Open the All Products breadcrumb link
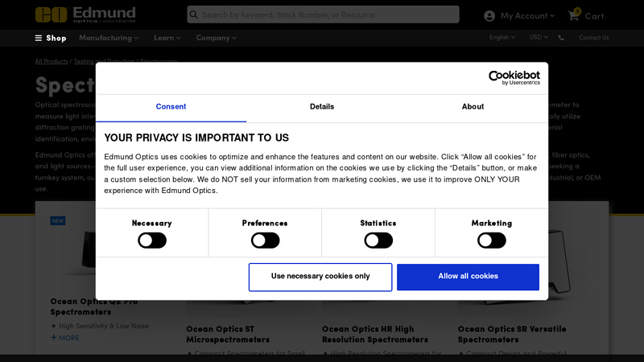This screenshot has height=362, width=644. (52, 61)
